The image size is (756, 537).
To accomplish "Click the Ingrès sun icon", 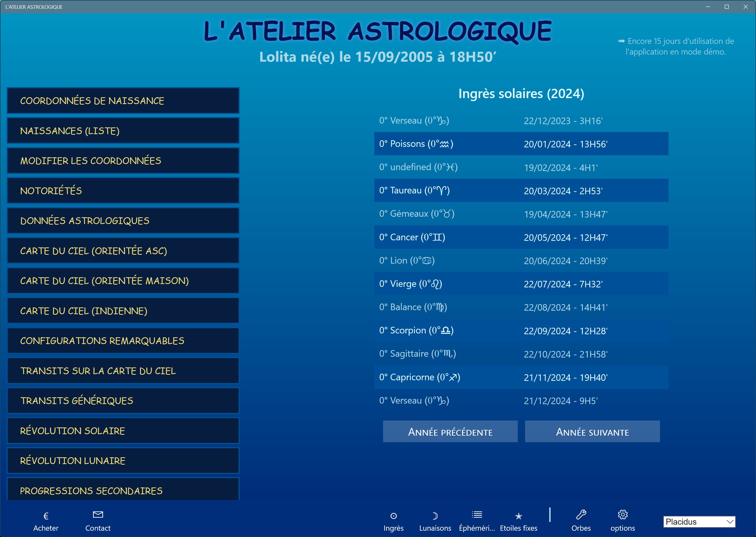I will coord(393,516).
